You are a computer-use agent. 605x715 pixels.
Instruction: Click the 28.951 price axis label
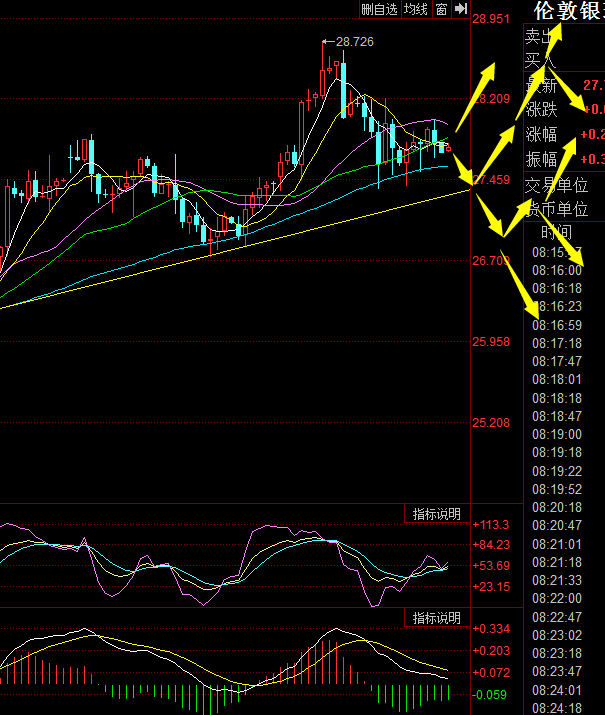[491, 19]
